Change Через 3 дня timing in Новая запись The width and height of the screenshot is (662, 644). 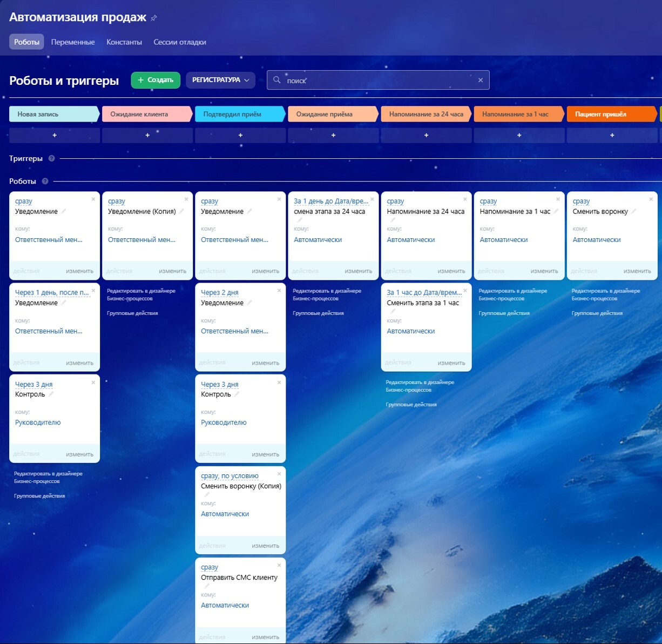pyautogui.click(x=34, y=384)
